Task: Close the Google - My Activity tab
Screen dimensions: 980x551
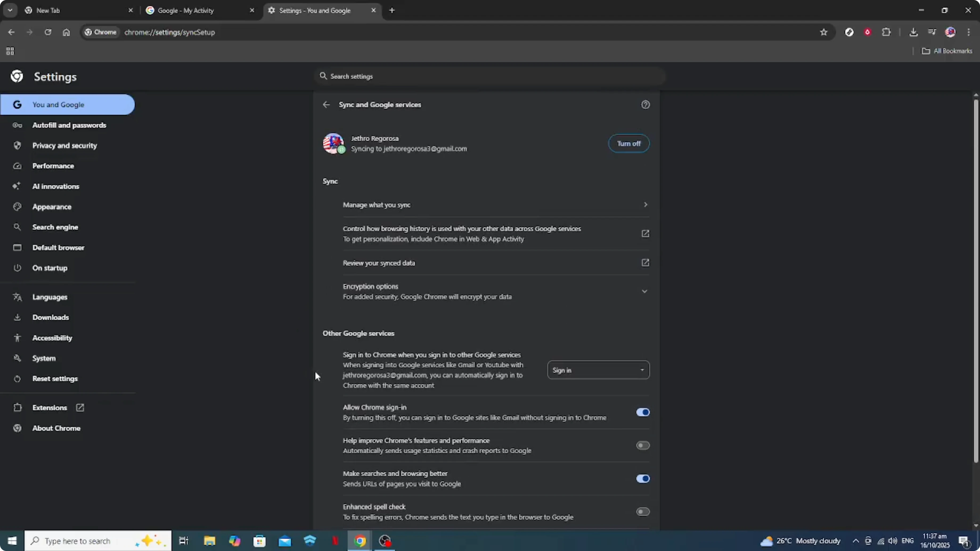Action: pos(252,10)
